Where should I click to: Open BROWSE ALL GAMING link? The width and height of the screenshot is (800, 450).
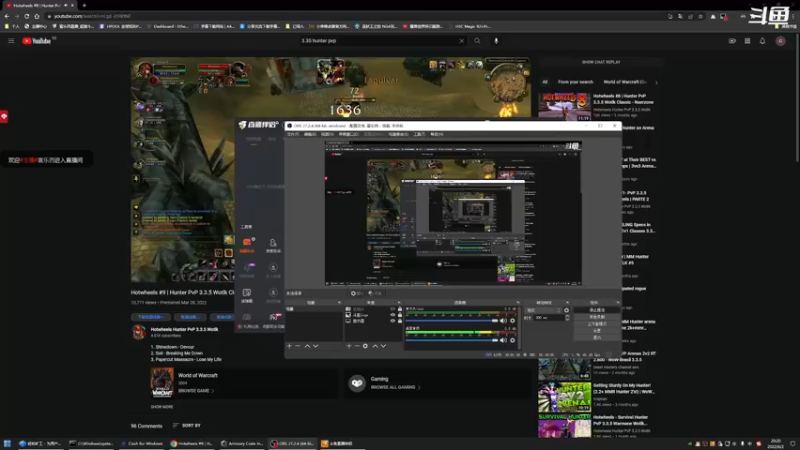point(395,387)
